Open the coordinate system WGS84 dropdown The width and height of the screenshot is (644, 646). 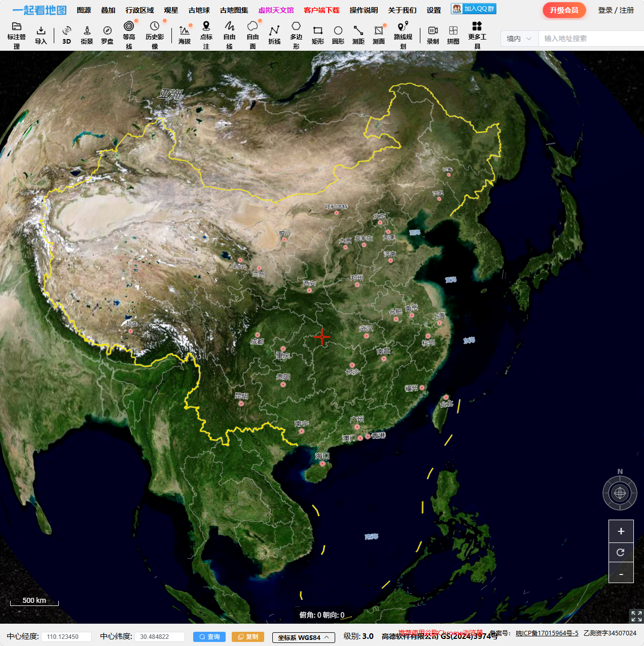(x=303, y=637)
